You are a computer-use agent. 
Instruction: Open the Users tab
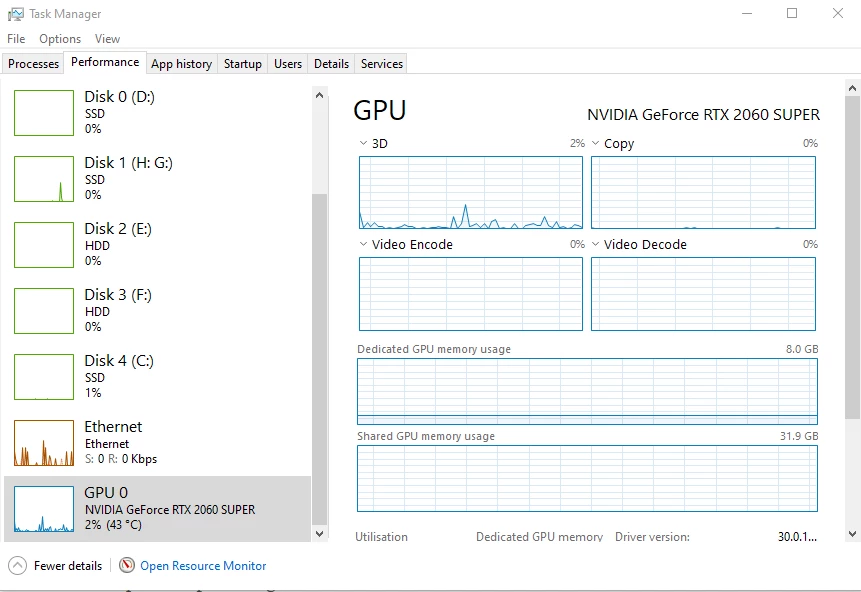288,64
